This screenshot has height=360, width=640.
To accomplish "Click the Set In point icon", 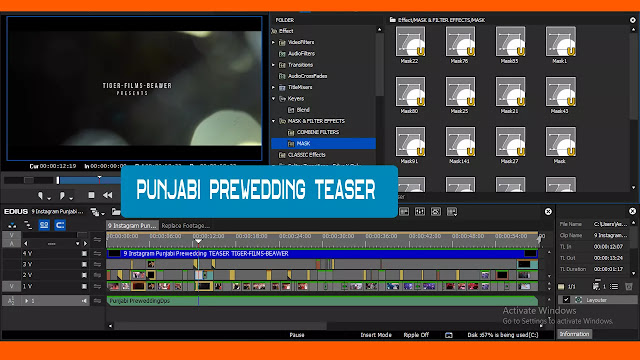I will pyautogui.click(x=40, y=196).
